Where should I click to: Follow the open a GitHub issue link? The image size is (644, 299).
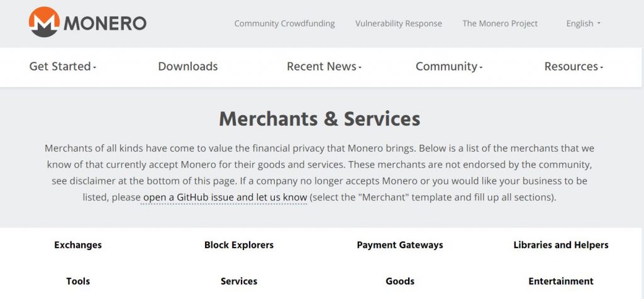pos(225,198)
